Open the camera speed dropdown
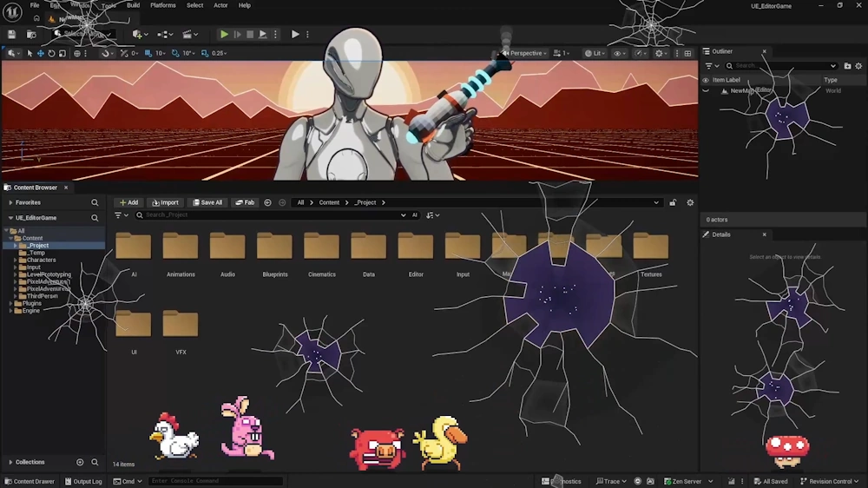868x488 pixels. click(562, 53)
